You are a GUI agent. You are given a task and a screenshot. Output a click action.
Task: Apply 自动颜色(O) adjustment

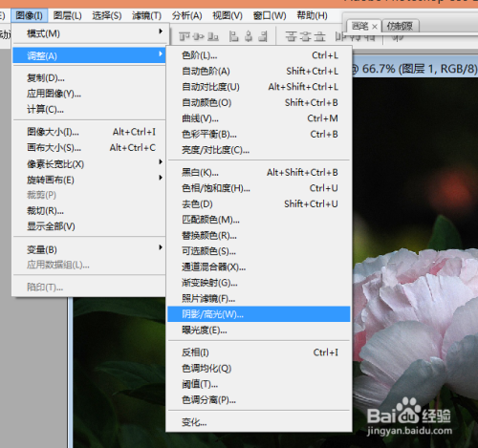[259, 102]
